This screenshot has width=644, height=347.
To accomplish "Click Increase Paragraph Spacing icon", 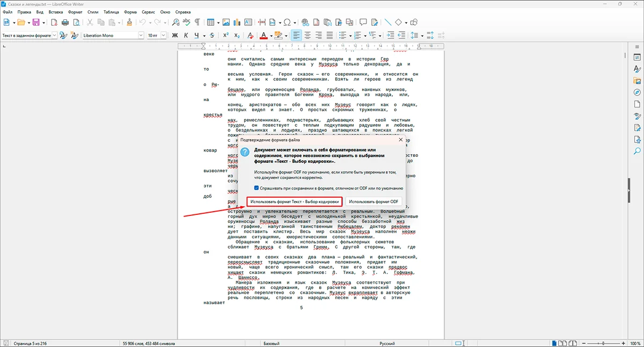I will [430, 35].
